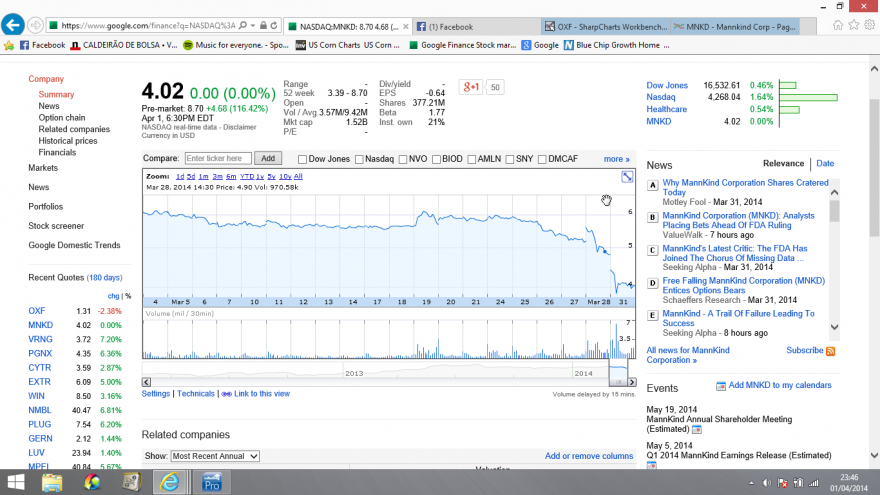Set chart zoom to YTD

pyautogui.click(x=247, y=176)
